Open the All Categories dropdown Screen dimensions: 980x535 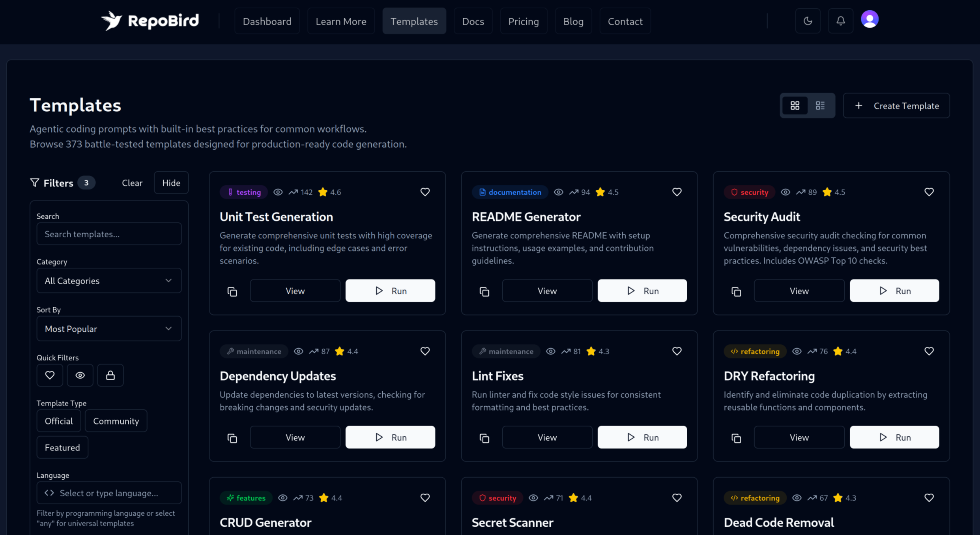[109, 280]
